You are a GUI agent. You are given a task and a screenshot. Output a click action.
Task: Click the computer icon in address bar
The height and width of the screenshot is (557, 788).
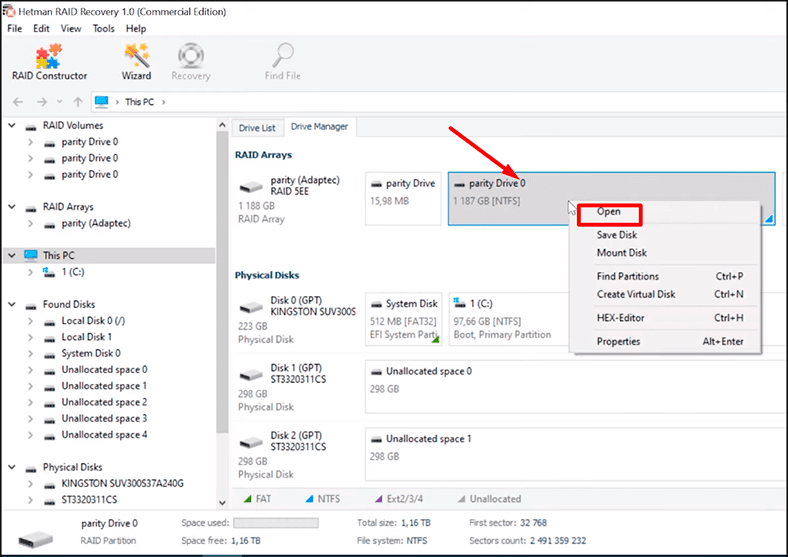(102, 102)
